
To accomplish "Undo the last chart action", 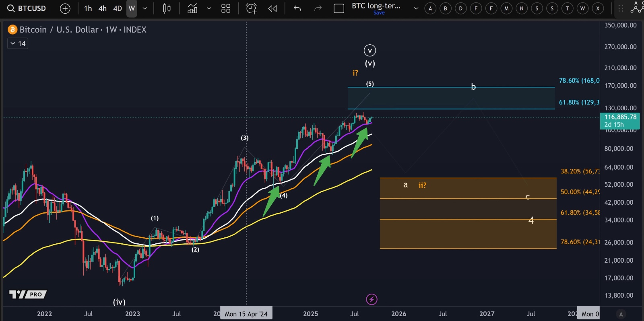I will pos(297,8).
